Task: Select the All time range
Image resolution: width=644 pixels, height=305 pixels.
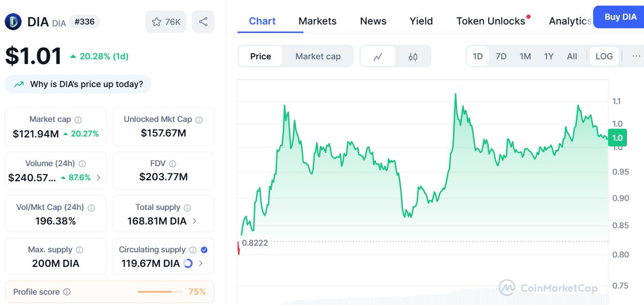Action: (572, 56)
